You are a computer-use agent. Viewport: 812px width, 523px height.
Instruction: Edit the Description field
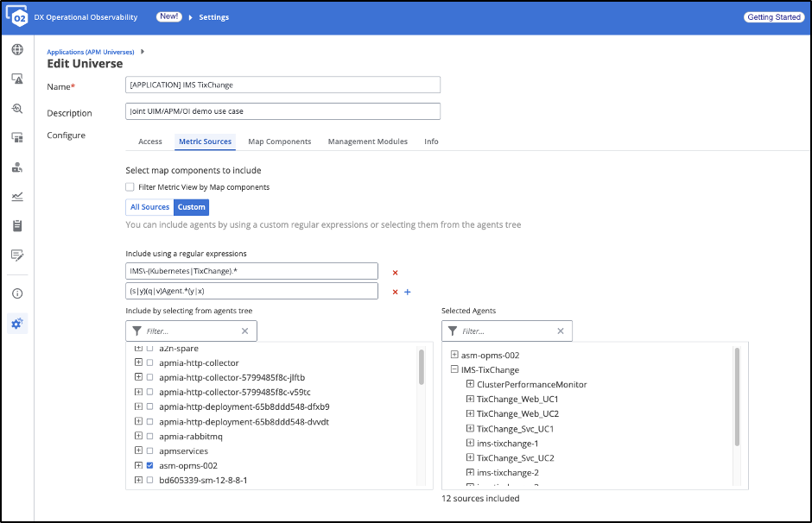pos(282,111)
